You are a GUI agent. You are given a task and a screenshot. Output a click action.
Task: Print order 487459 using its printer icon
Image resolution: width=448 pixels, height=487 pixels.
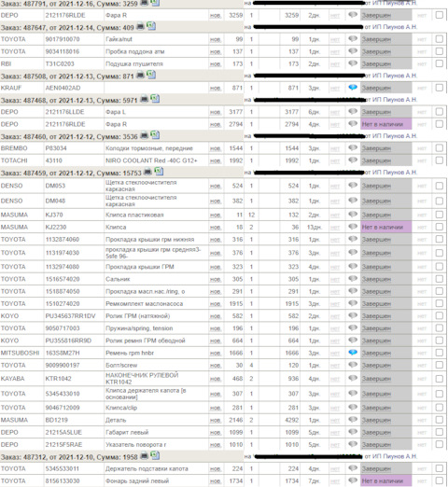click(x=147, y=172)
